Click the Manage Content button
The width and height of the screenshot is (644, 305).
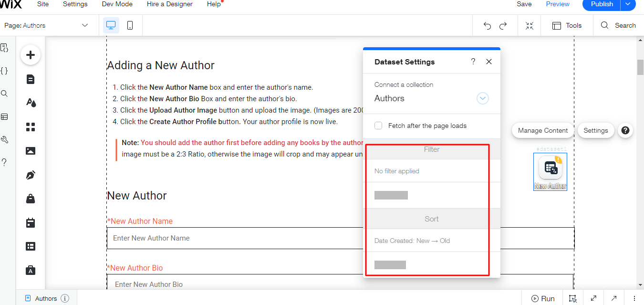click(x=542, y=130)
